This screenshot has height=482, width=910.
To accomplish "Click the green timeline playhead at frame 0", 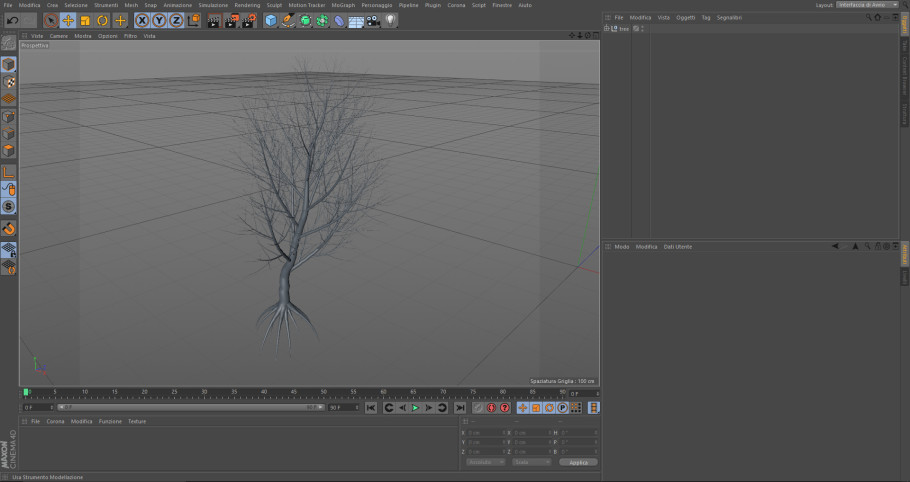I will (26, 392).
